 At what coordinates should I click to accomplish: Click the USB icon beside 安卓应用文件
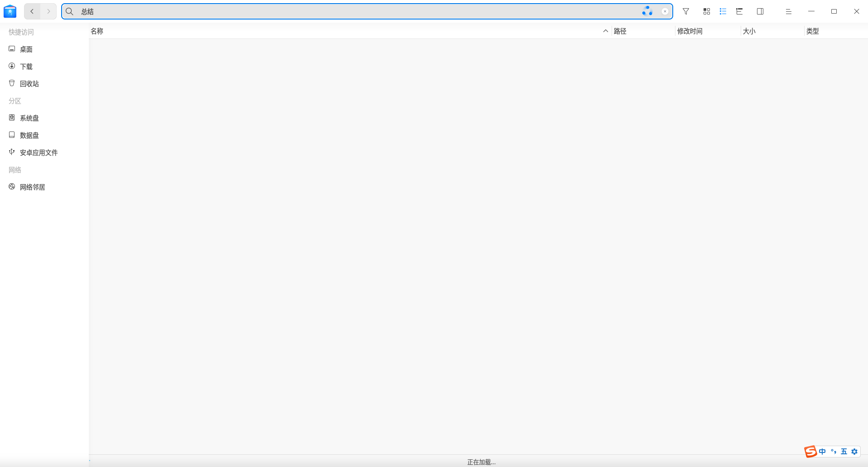[x=12, y=152]
